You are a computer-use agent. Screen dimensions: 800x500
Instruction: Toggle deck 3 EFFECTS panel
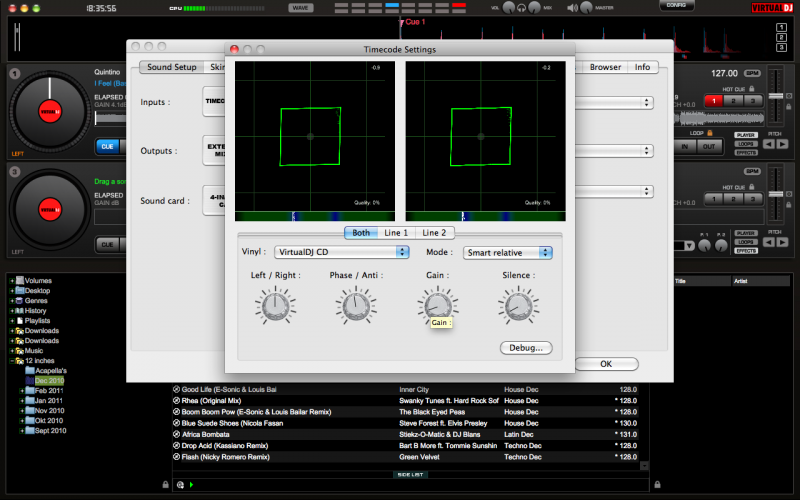tap(746, 251)
